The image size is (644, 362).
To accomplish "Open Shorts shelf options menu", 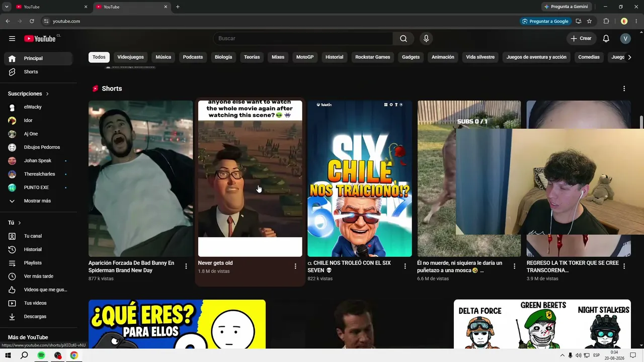I will click(x=624, y=88).
